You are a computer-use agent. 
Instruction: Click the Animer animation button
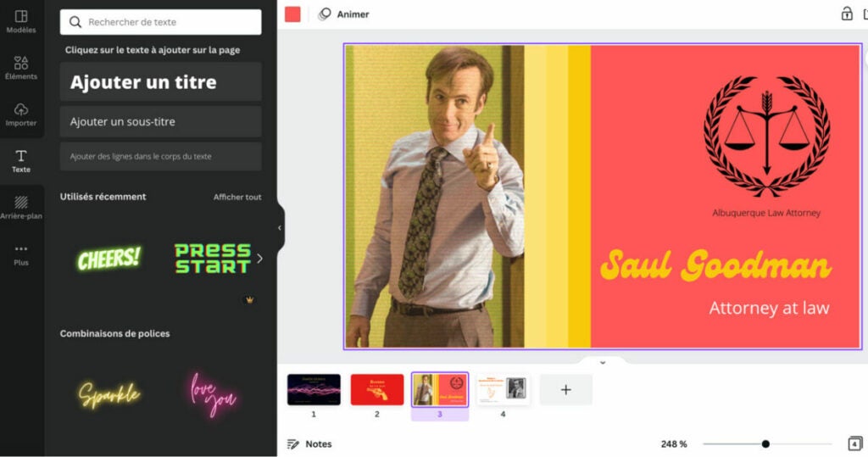click(343, 14)
